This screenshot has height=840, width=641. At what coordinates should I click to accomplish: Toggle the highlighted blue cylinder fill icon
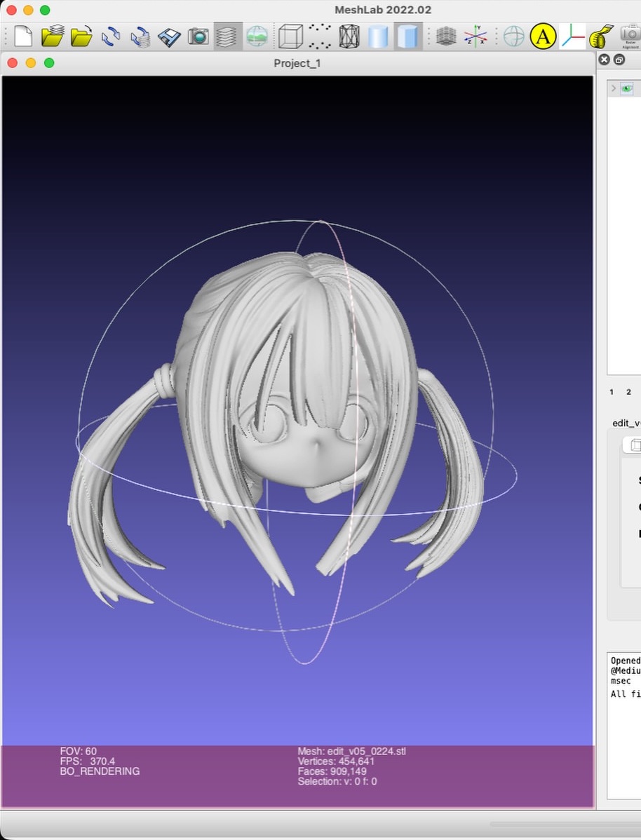pyautogui.click(x=408, y=36)
